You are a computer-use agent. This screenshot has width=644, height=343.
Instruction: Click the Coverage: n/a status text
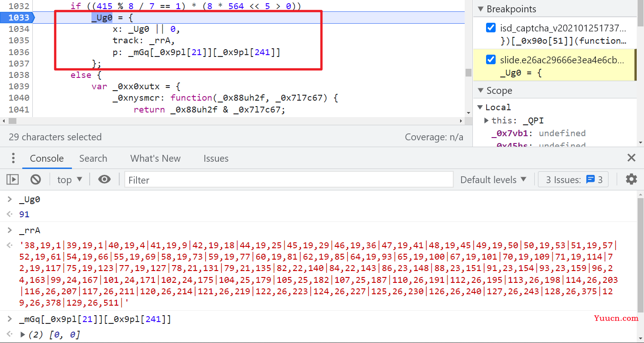(x=434, y=137)
